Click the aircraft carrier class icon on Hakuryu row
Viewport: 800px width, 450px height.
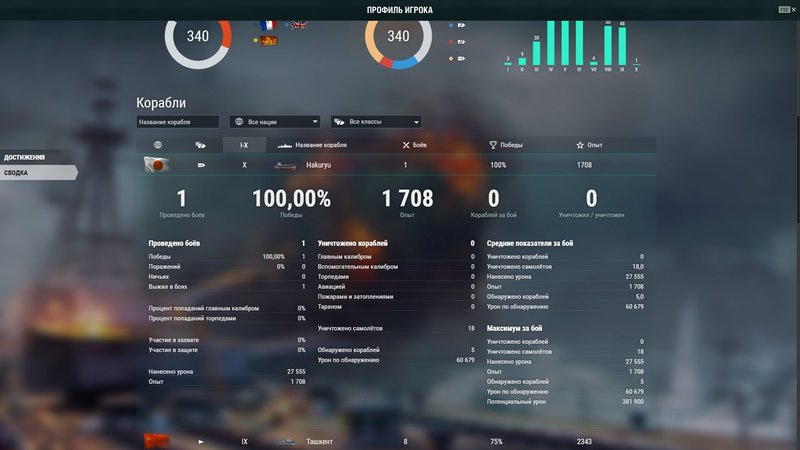point(201,164)
